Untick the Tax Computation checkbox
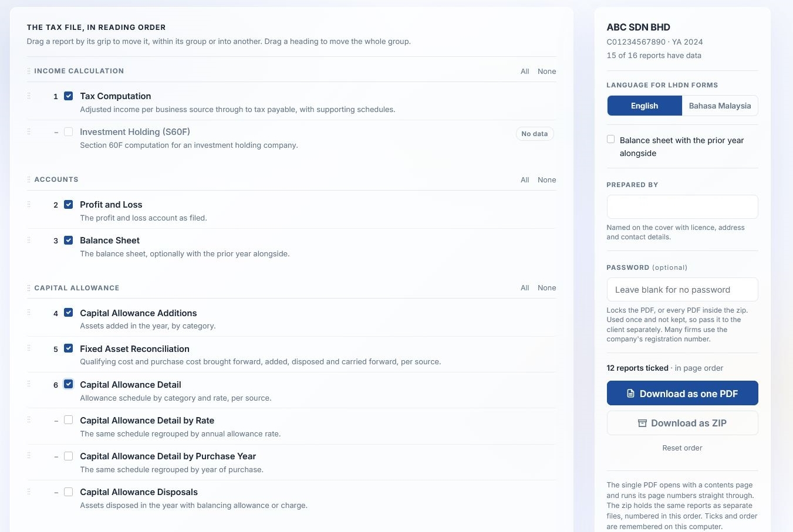The image size is (793, 532). point(69,96)
